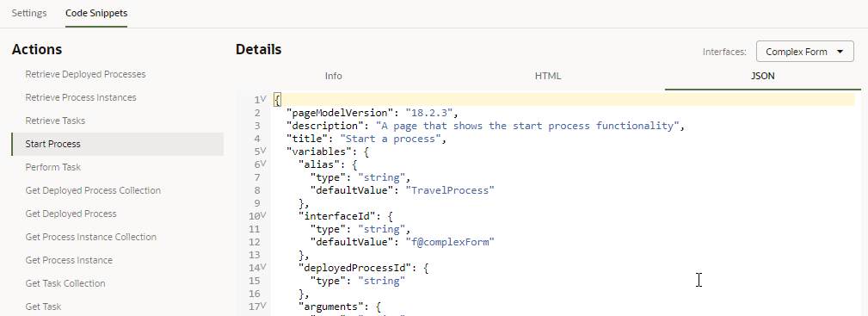Click the "f@complexForm" default value
The image size is (868, 316).
450,242
